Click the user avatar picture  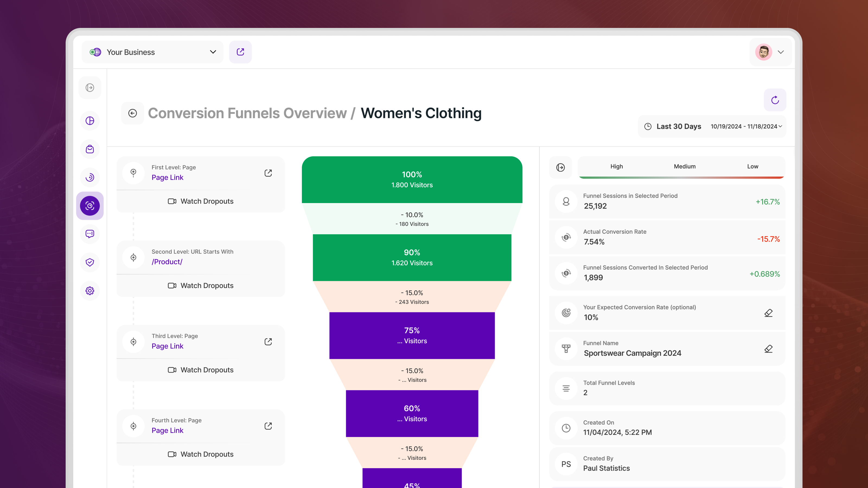click(764, 52)
